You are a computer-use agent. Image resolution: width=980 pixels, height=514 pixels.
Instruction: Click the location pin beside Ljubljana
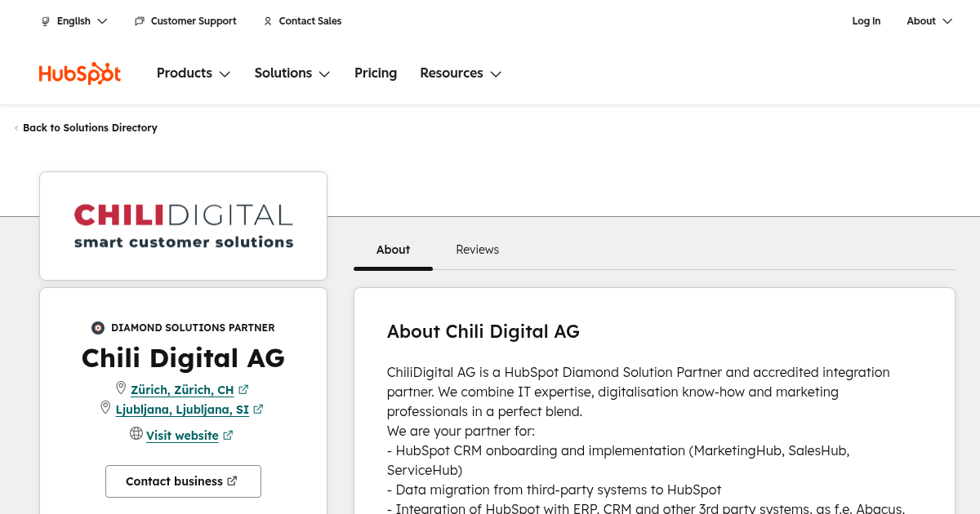point(105,408)
